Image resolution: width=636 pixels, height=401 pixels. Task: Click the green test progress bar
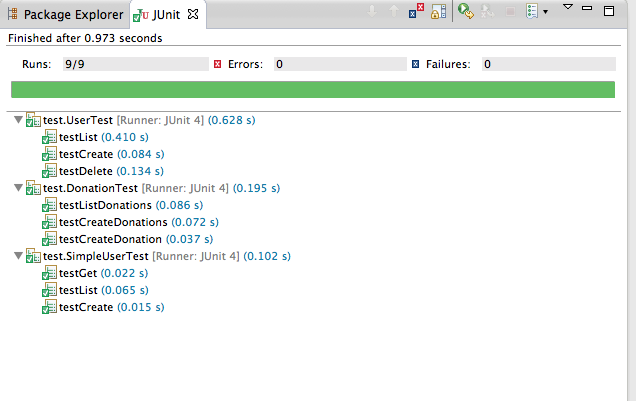click(x=313, y=89)
